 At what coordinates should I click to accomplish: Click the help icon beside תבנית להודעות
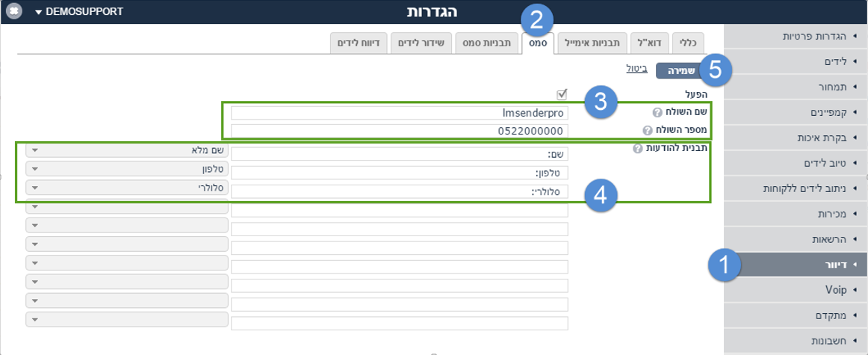tap(637, 149)
